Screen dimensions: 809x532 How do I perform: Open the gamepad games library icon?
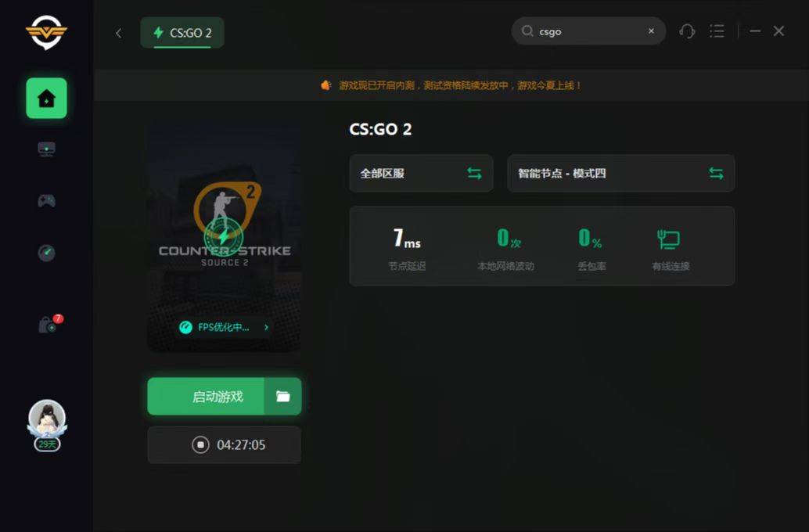pos(46,200)
